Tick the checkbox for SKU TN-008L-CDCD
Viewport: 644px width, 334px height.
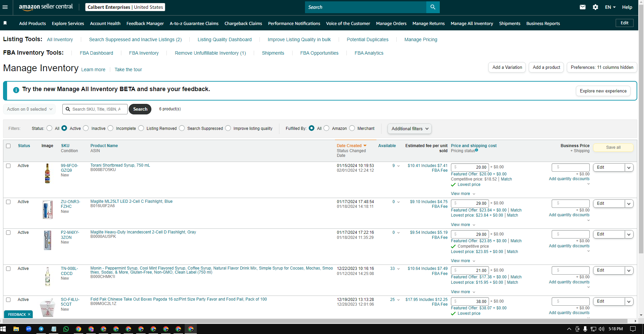pos(8,269)
